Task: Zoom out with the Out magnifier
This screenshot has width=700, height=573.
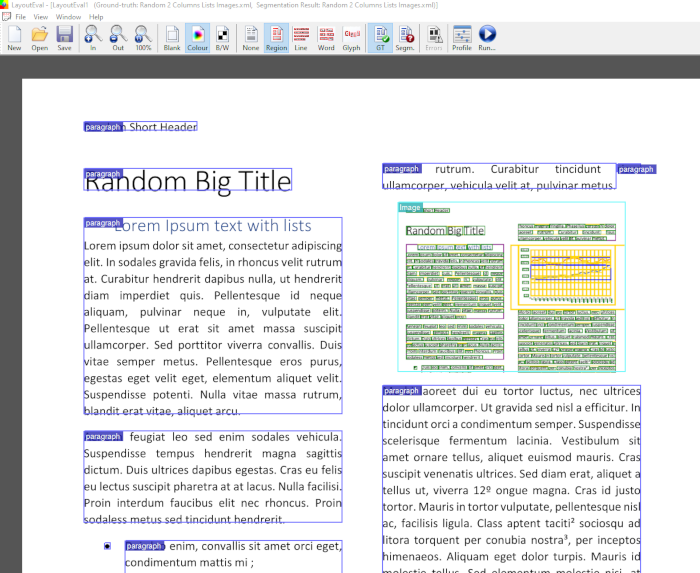Action: (118, 38)
